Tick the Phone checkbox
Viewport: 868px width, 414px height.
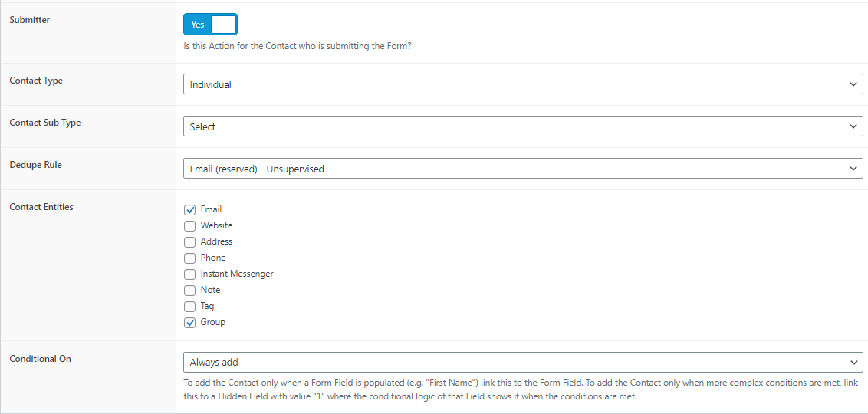click(190, 258)
